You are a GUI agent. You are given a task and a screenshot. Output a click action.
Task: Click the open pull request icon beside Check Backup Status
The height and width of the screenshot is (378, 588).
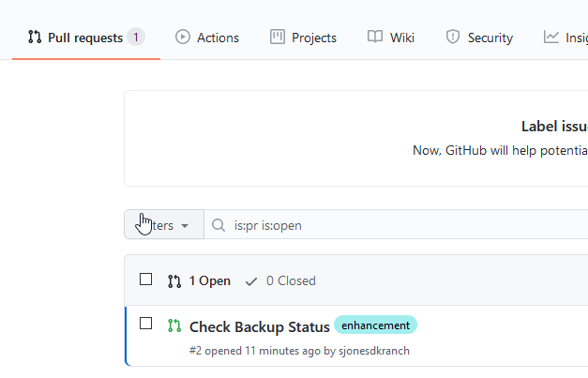click(173, 325)
